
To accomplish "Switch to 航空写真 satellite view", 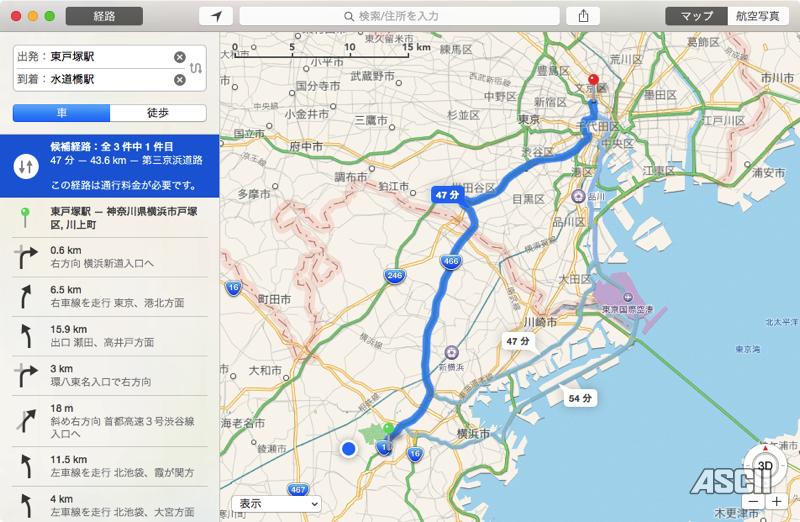I will (x=758, y=16).
